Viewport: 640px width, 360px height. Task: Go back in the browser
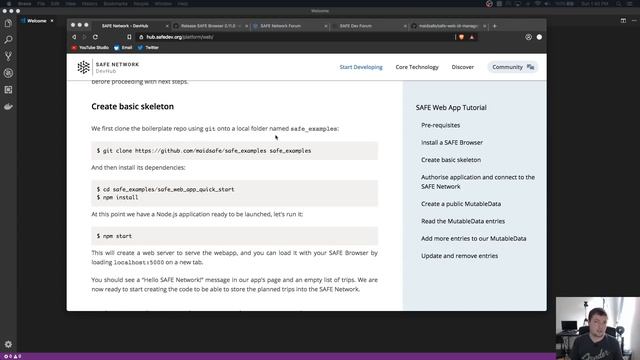[x=74, y=37]
